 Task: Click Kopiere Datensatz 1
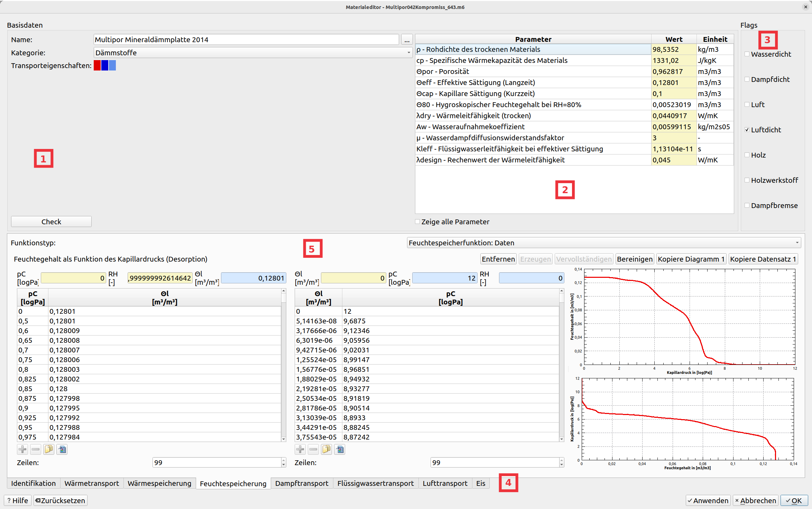tap(763, 259)
